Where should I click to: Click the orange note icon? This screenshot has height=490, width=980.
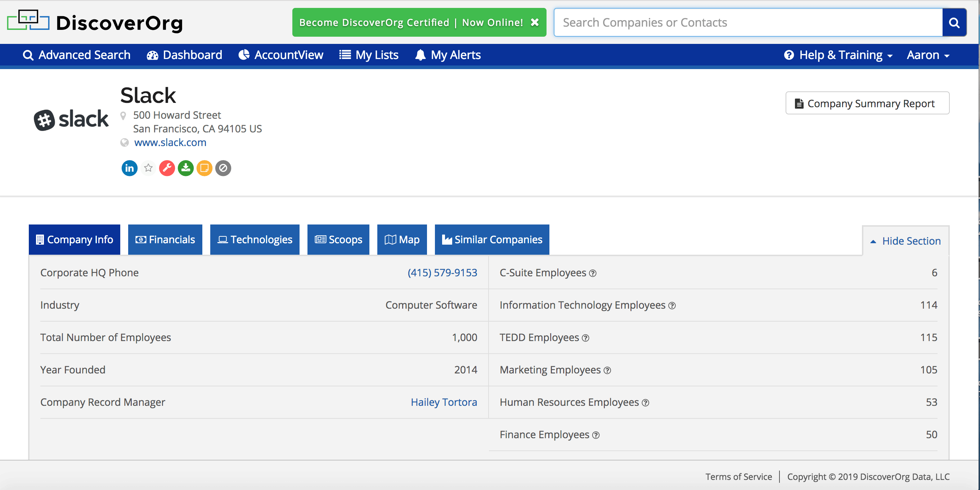(204, 168)
